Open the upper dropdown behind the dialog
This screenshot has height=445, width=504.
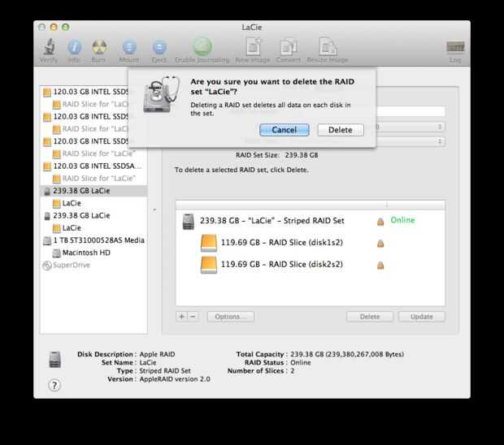coord(411,127)
